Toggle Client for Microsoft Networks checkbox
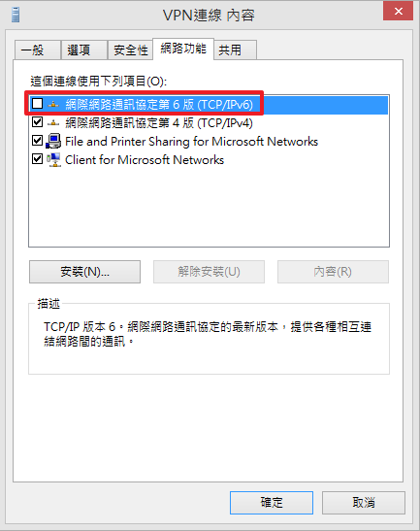This screenshot has height=531, width=420. tap(37, 158)
